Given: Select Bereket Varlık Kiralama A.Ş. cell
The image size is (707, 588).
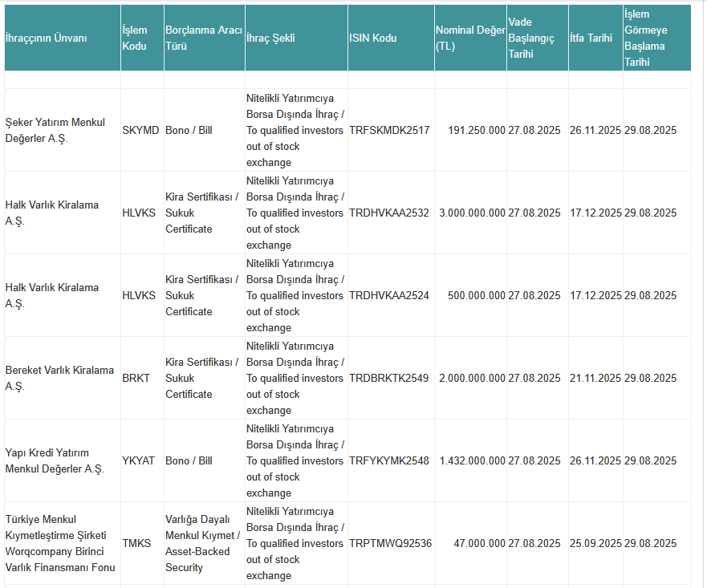Looking at the screenshot, I should pos(59,378).
